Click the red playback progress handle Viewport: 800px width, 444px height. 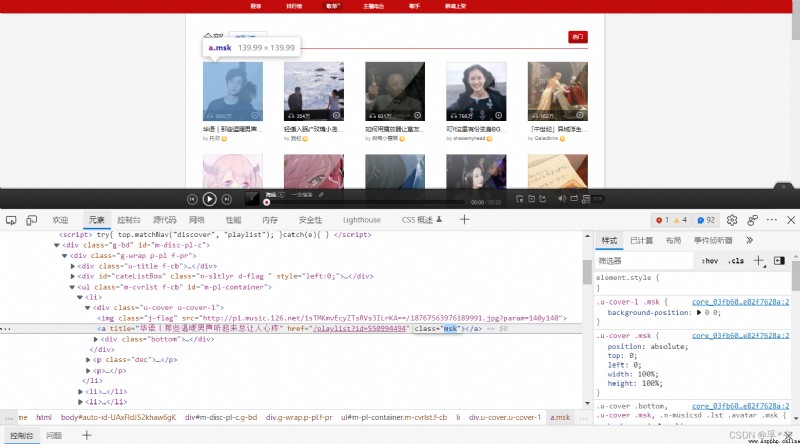point(266,203)
